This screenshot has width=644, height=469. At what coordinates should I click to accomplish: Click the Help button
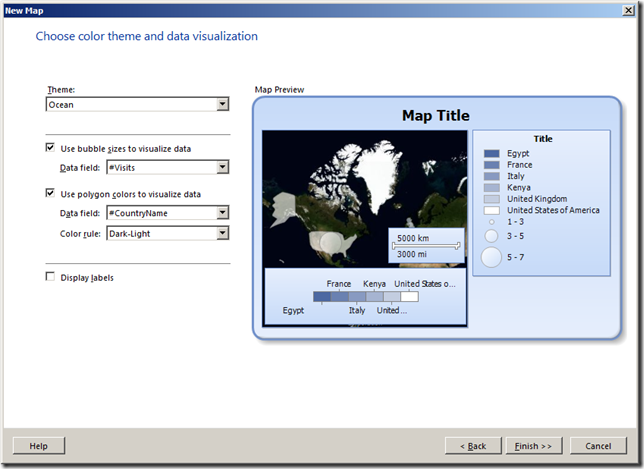(39, 446)
